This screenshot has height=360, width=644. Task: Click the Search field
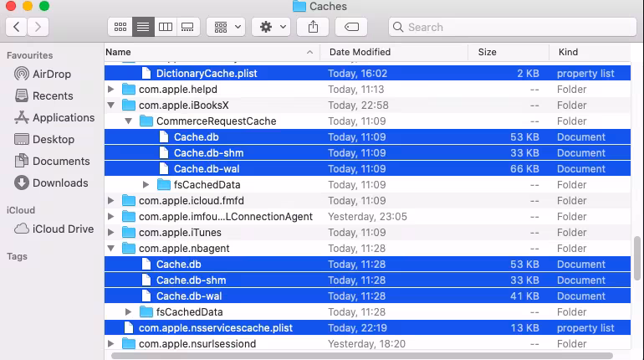tap(513, 27)
